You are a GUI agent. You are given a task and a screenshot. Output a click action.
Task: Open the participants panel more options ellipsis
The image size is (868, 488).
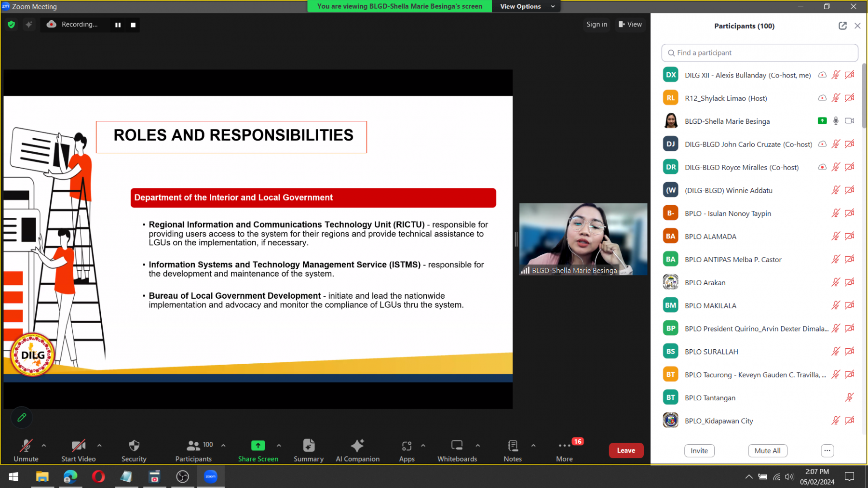(827, 451)
